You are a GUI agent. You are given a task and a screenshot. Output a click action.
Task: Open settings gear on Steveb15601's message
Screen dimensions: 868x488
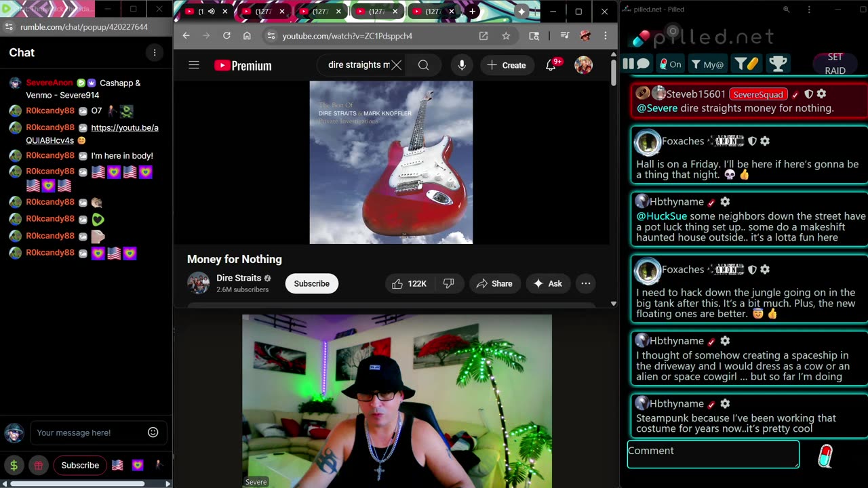[821, 94]
